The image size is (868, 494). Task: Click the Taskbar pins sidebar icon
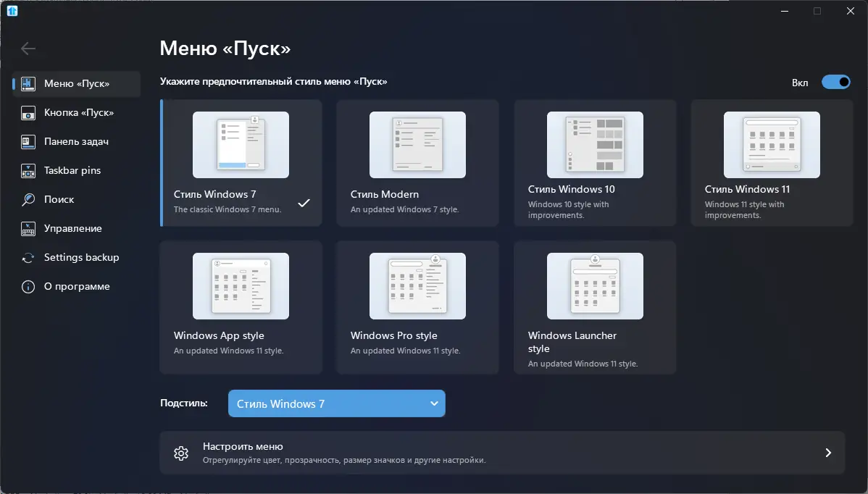[x=28, y=170]
